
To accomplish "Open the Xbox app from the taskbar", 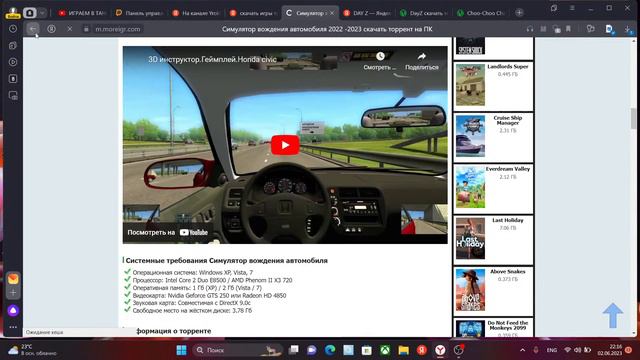I will [385, 350].
